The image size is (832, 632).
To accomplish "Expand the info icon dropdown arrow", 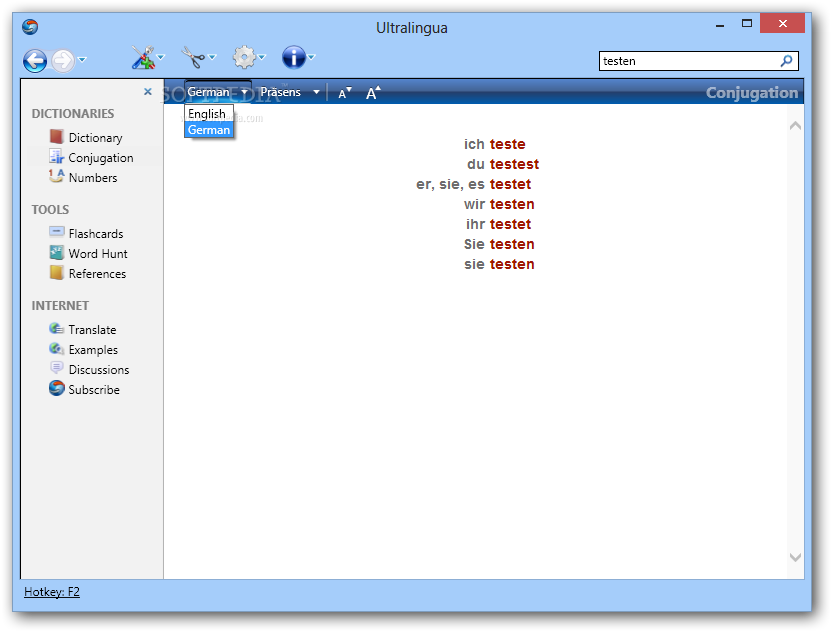I will (x=312, y=57).
